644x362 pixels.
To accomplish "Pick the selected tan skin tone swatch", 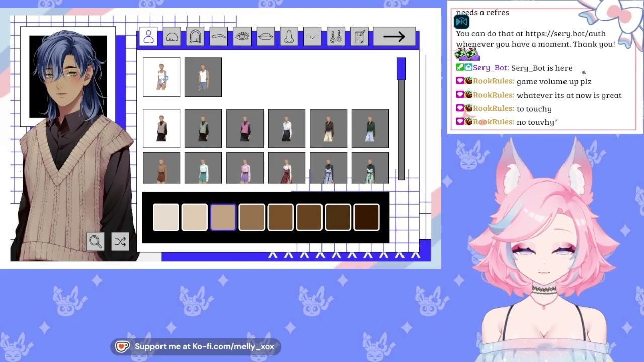I will pyautogui.click(x=223, y=217).
